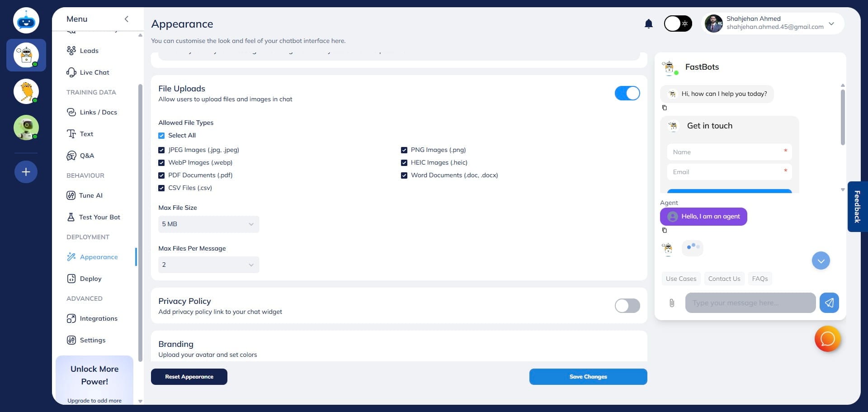
Task: Open the Shahjehan Ahmed account dropdown
Action: pos(831,24)
